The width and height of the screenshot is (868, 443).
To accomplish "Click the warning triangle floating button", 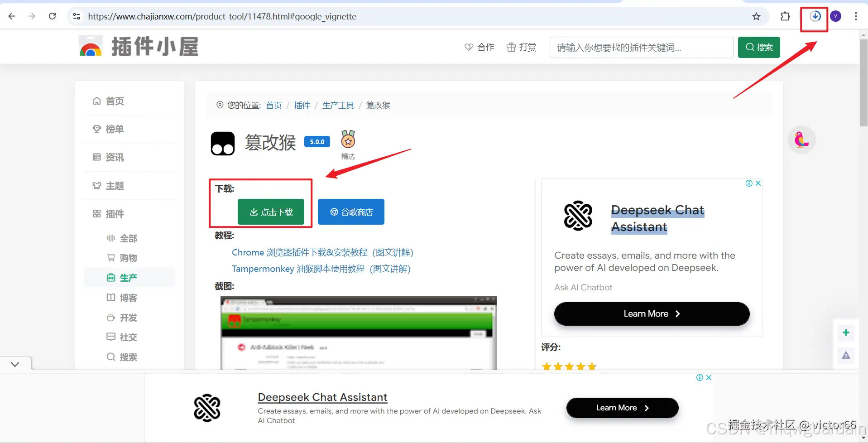I will pos(846,356).
